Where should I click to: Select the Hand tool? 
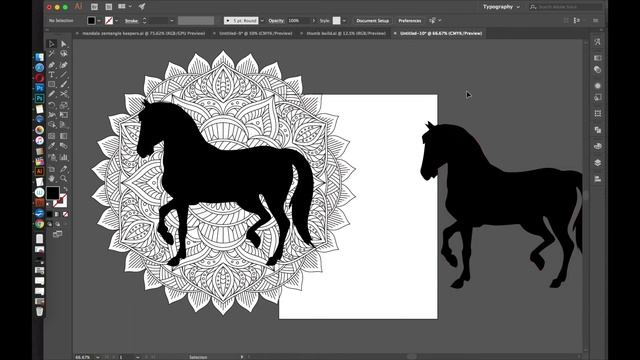(52, 179)
